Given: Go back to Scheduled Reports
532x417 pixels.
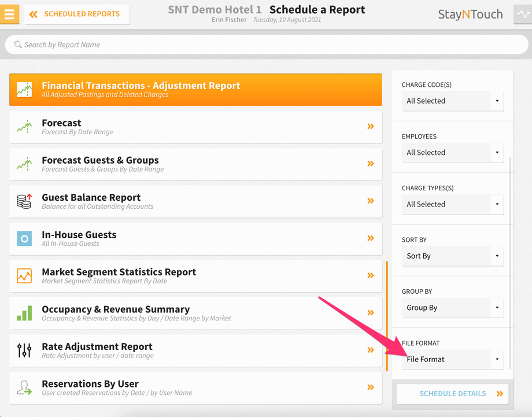Looking at the screenshot, I should pyautogui.click(x=77, y=14).
